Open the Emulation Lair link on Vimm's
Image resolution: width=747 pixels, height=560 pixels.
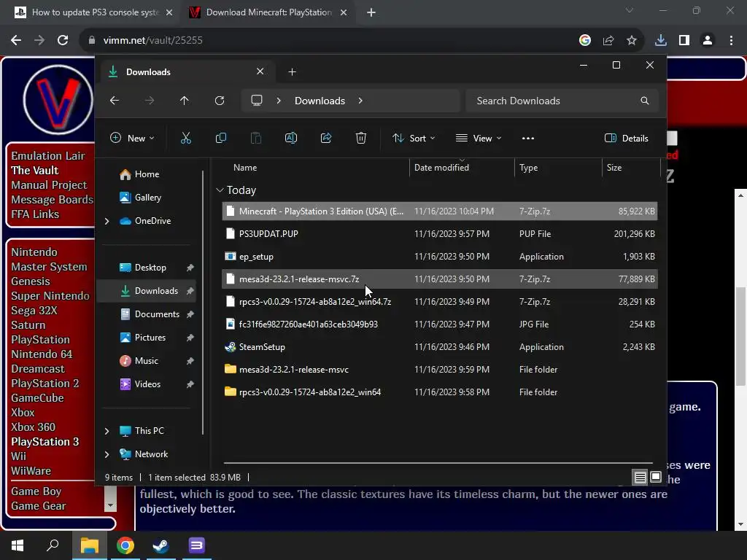click(47, 156)
